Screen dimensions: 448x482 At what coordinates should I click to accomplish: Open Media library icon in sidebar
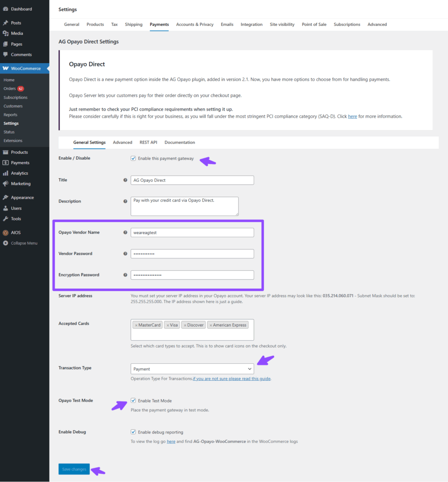tap(6, 33)
